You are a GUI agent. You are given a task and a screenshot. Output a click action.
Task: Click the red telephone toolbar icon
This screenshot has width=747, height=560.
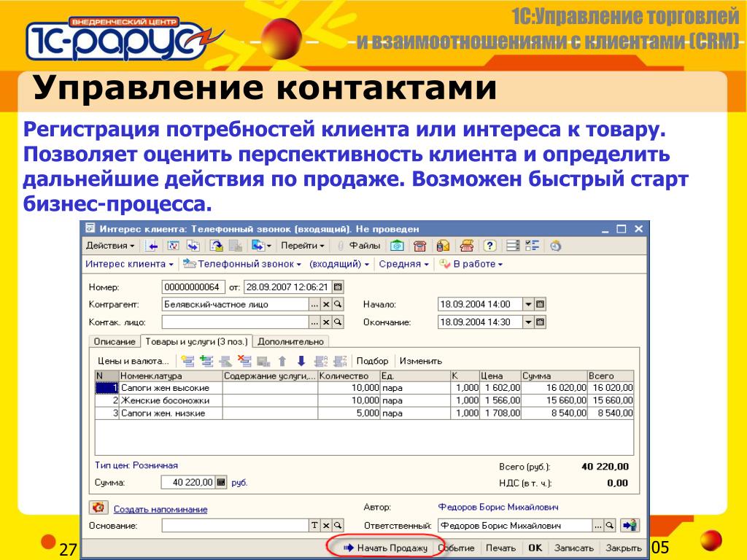[x=419, y=246]
